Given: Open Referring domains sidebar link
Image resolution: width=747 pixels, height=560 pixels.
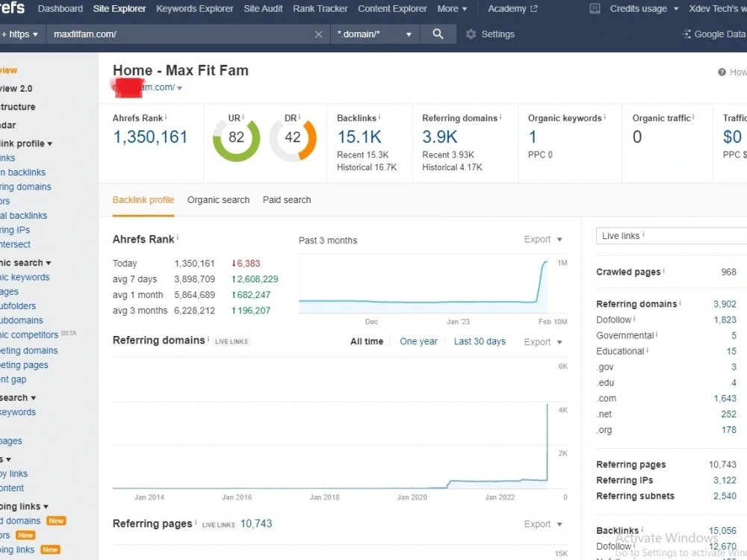Looking at the screenshot, I should [x=25, y=187].
